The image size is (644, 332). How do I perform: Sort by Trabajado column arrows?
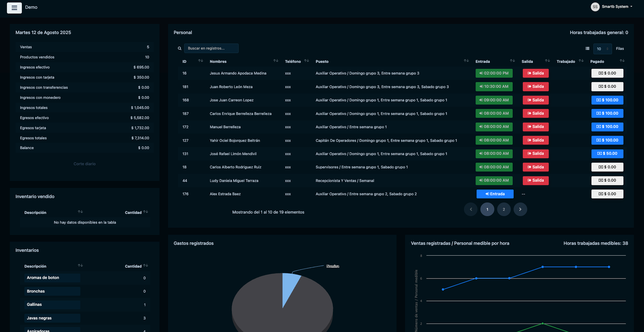click(x=581, y=61)
